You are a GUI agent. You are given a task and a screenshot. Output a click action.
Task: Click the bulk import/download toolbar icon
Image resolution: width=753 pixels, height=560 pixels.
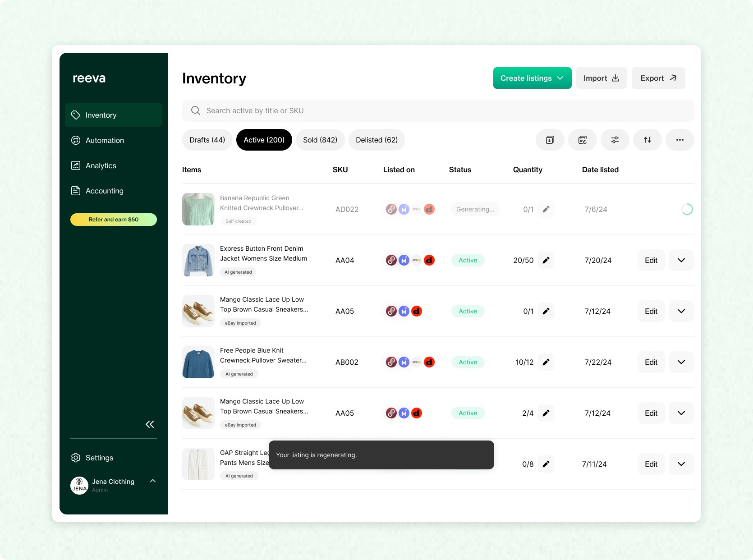click(550, 140)
